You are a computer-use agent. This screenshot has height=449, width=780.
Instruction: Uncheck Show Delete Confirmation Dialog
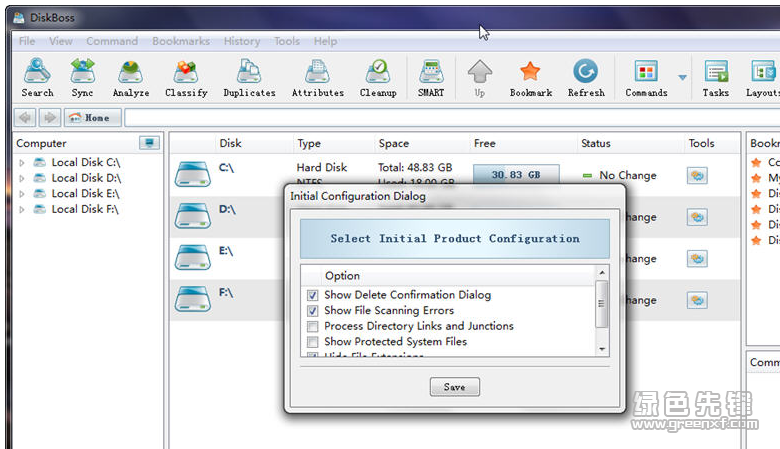312,295
